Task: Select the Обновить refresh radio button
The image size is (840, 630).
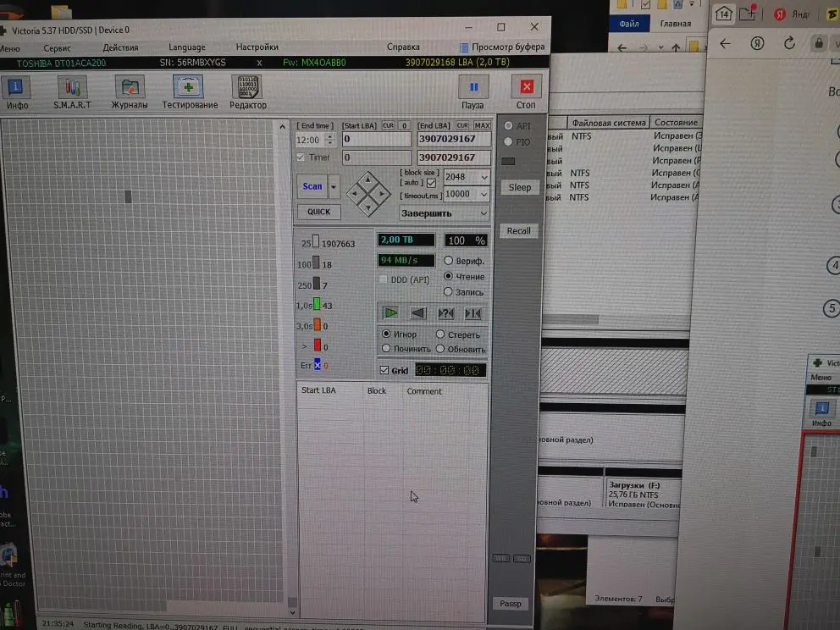Action: point(440,348)
